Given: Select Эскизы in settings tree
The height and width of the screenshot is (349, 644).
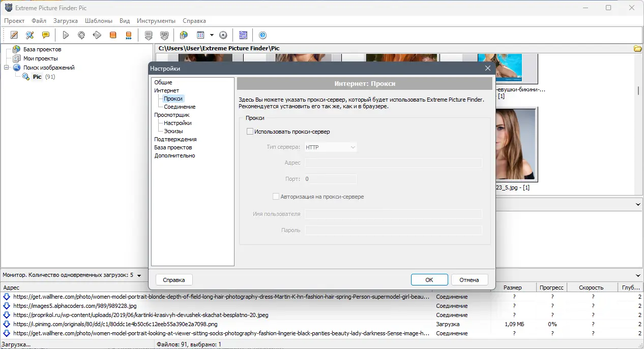Looking at the screenshot, I should pyautogui.click(x=173, y=131).
